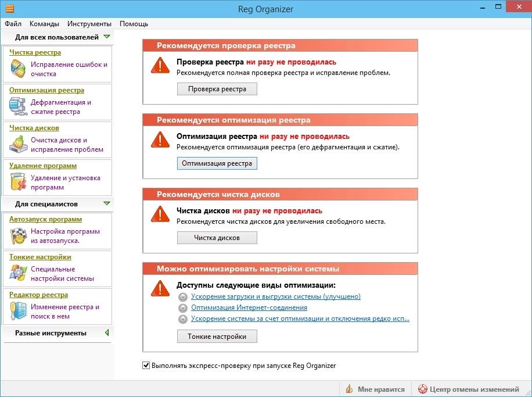Viewport: 532px width, 397px height.
Task: Select Настройка программ из автозапуска text
Action: 65,235
